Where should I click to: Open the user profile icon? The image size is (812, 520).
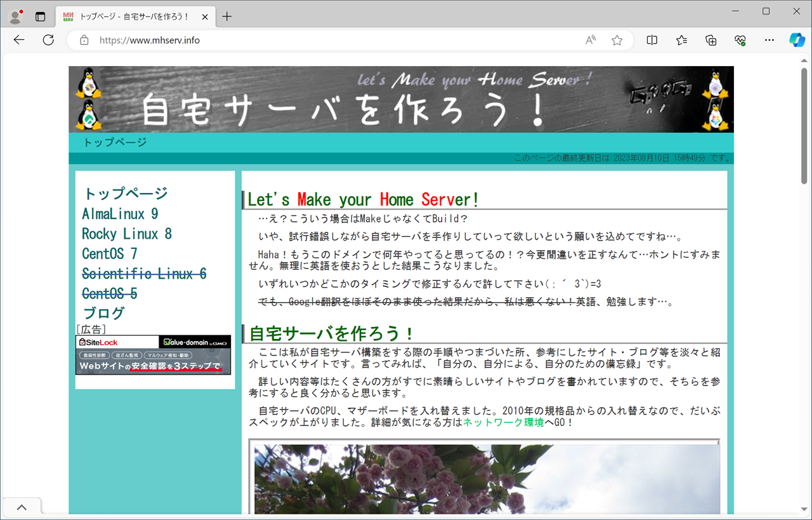[x=15, y=17]
